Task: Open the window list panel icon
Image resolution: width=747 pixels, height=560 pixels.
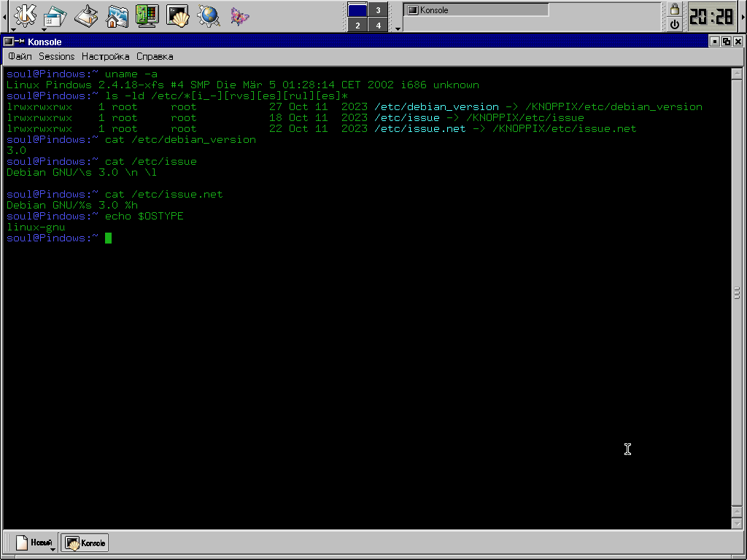Action: (55, 16)
